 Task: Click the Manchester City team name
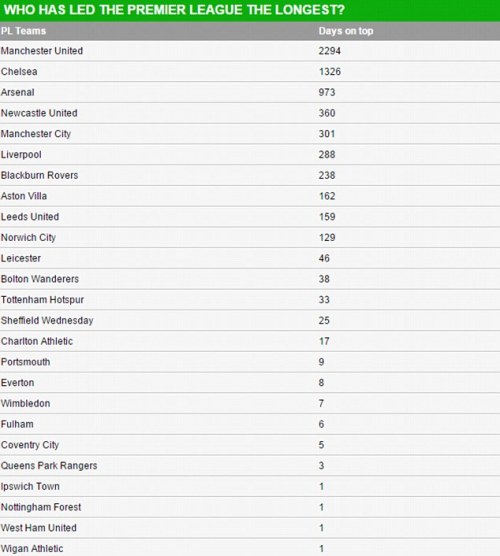point(36,134)
